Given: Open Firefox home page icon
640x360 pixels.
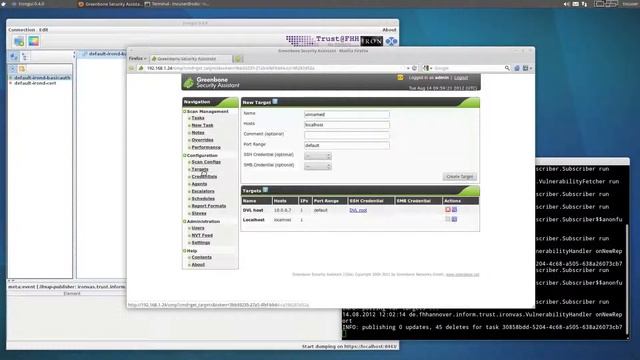Looking at the screenshot, I should point(517,68).
